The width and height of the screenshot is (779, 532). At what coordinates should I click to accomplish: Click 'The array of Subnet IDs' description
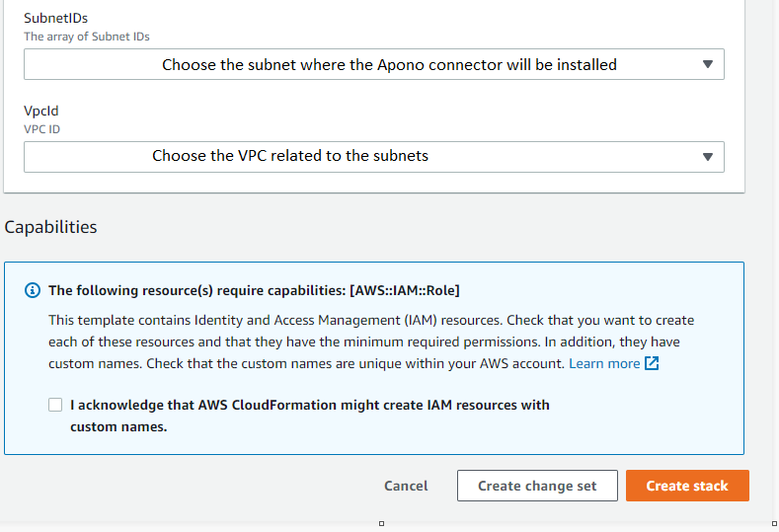pyautogui.click(x=87, y=37)
